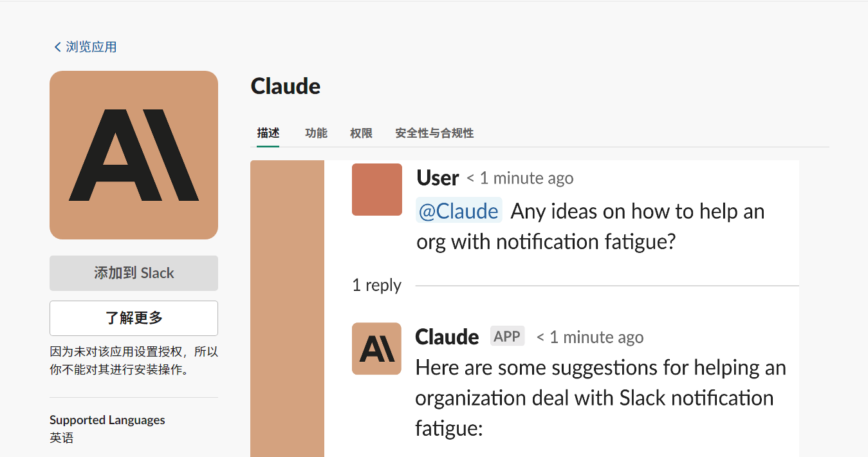Open the 描述 tab
This screenshot has height=457, width=868.
pos(268,133)
